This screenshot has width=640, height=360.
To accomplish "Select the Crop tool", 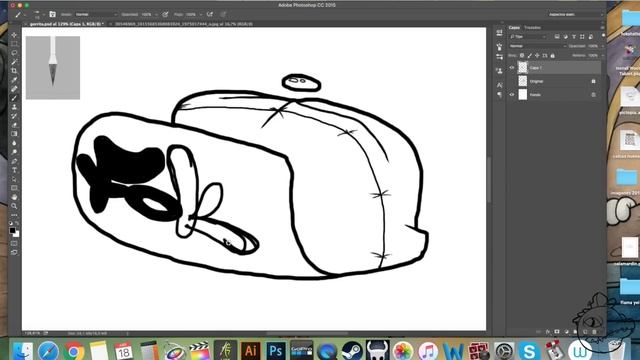I will coord(14,71).
